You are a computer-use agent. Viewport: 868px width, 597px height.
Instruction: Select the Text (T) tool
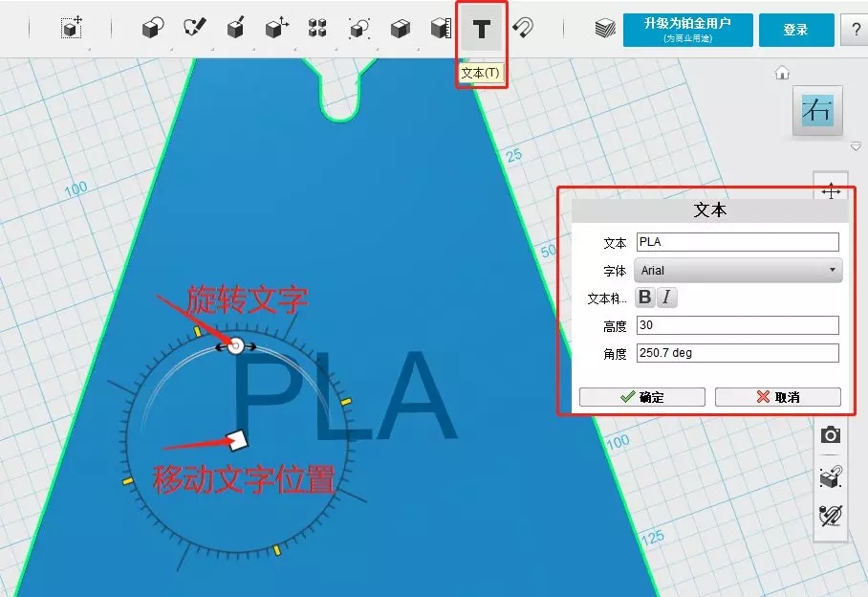point(482,30)
